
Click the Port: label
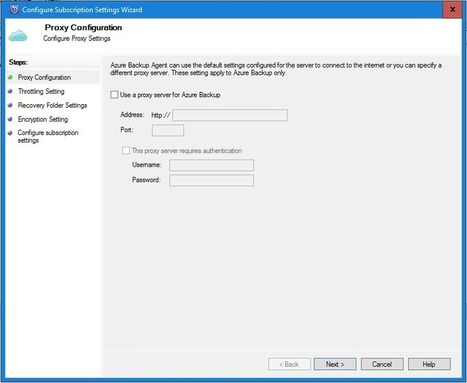pos(127,130)
